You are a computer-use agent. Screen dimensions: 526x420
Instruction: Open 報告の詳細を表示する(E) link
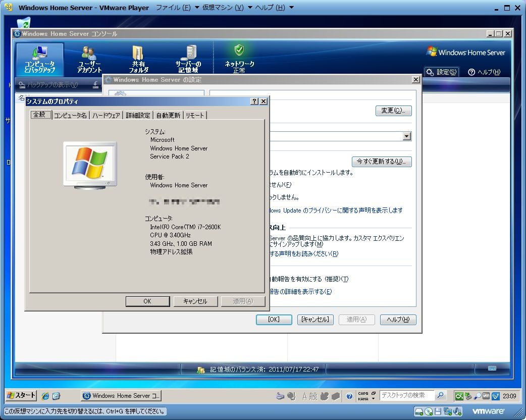301,291
